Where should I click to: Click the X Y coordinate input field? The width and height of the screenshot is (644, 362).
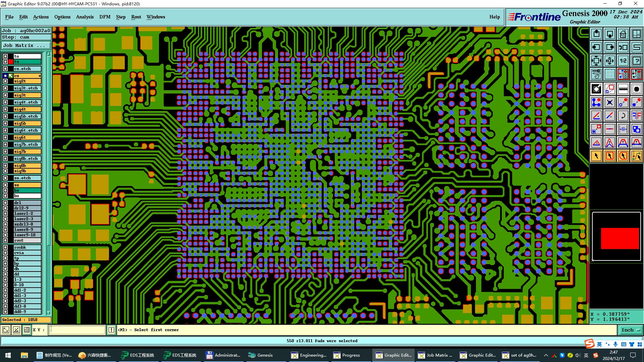(77, 330)
